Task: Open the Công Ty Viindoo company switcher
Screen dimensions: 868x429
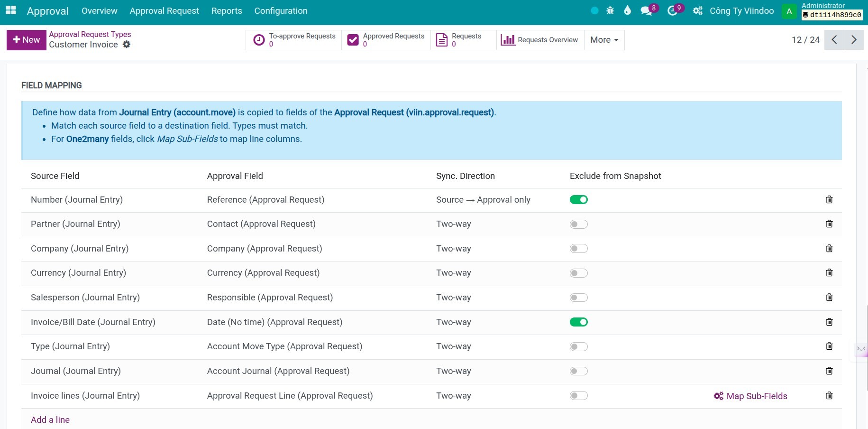Action: coord(741,11)
